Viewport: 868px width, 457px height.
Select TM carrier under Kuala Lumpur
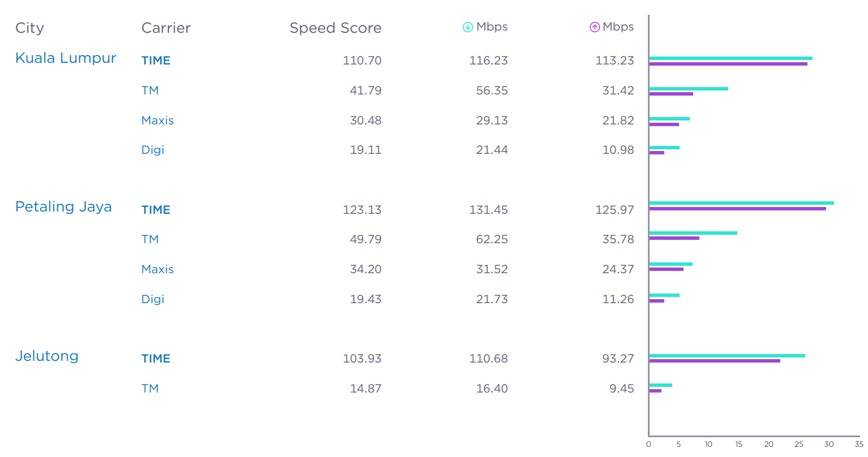(150, 90)
